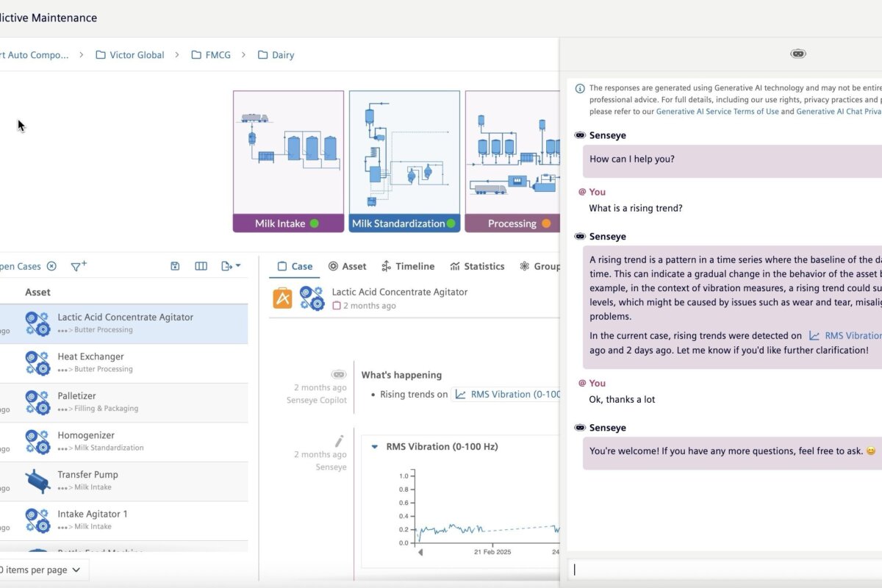This screenshot has width=882, height=588.
Task: Select the Milk Intake process thumbnail
Action: [288, 161]
